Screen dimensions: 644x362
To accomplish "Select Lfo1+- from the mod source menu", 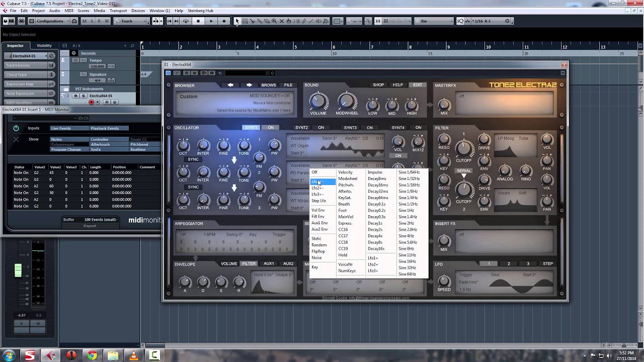I will click(323, 182).
